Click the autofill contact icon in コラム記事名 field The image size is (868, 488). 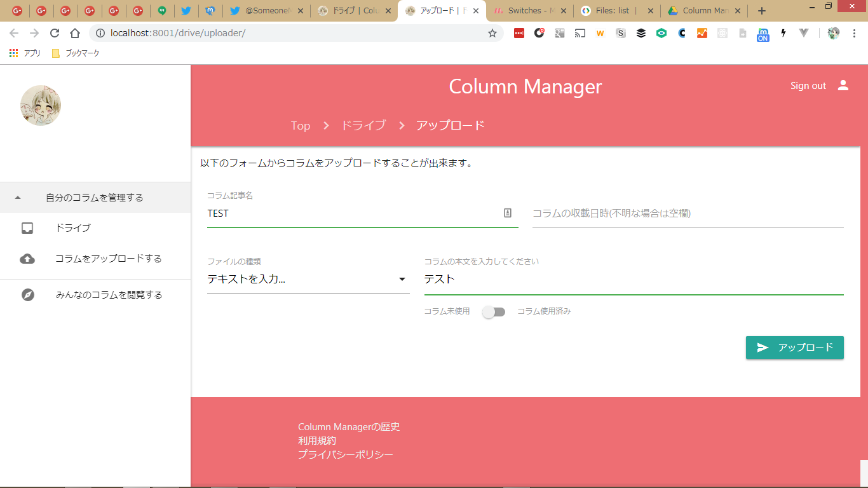[x=508, y=213]
